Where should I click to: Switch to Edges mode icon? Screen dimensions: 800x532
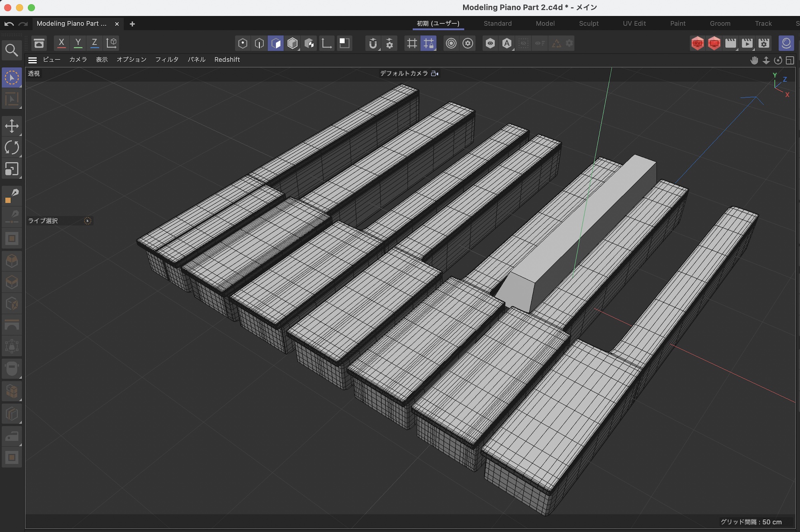click(x=259, y=43)
